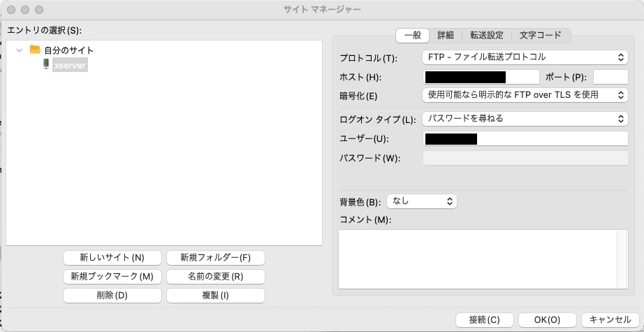
Task: Open the ログオン タイプ dropdown
Action: pos(525,119)
